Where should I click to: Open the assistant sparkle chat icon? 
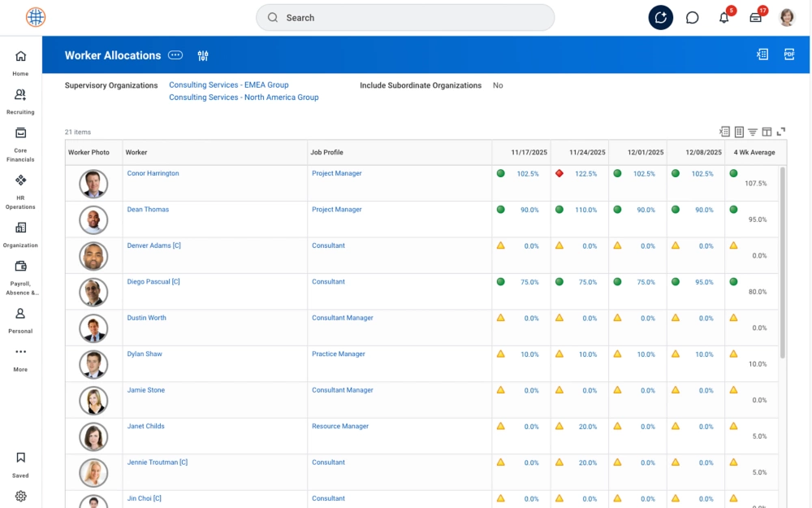click(x=660, y=18)
